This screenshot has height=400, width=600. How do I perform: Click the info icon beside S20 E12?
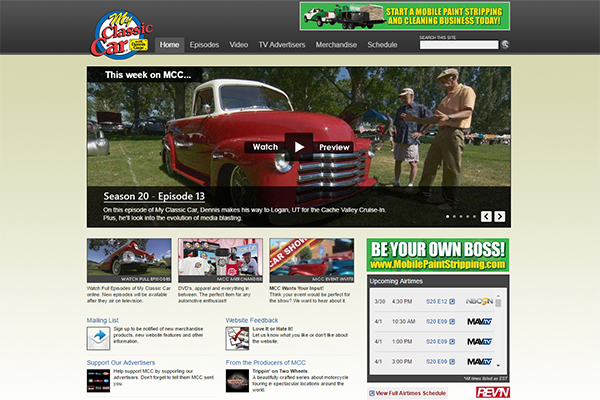[x=452, y=302]
